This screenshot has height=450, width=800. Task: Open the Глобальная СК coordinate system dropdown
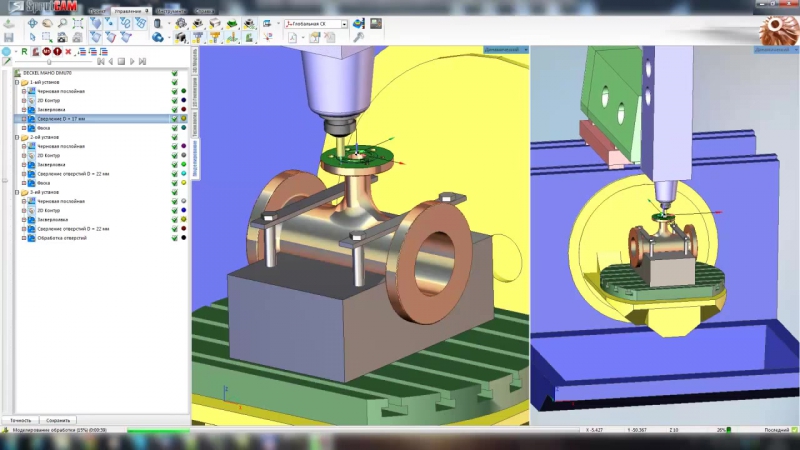pos(344,24)
